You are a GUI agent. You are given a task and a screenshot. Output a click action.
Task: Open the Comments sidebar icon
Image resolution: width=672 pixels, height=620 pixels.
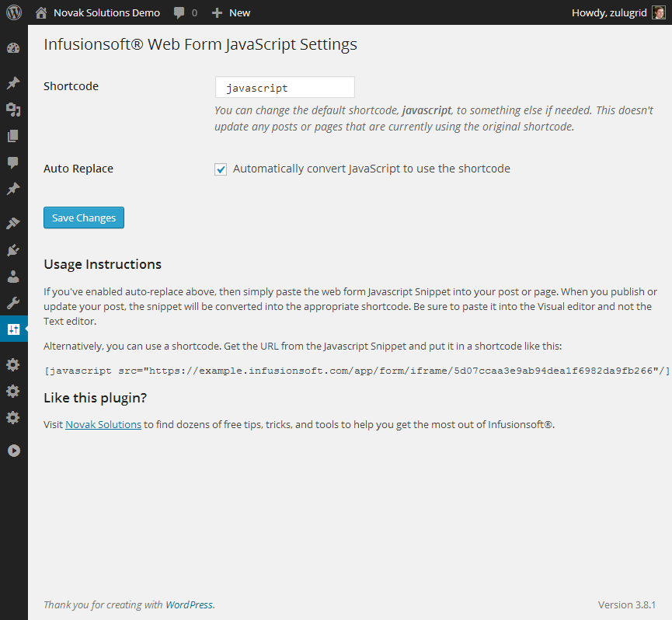[13, 162]
